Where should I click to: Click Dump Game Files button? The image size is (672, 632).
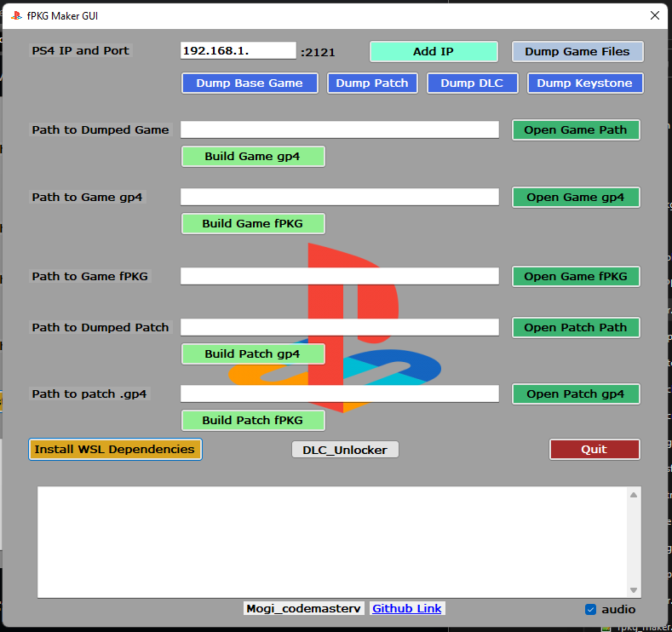click(x=577, y=51)
